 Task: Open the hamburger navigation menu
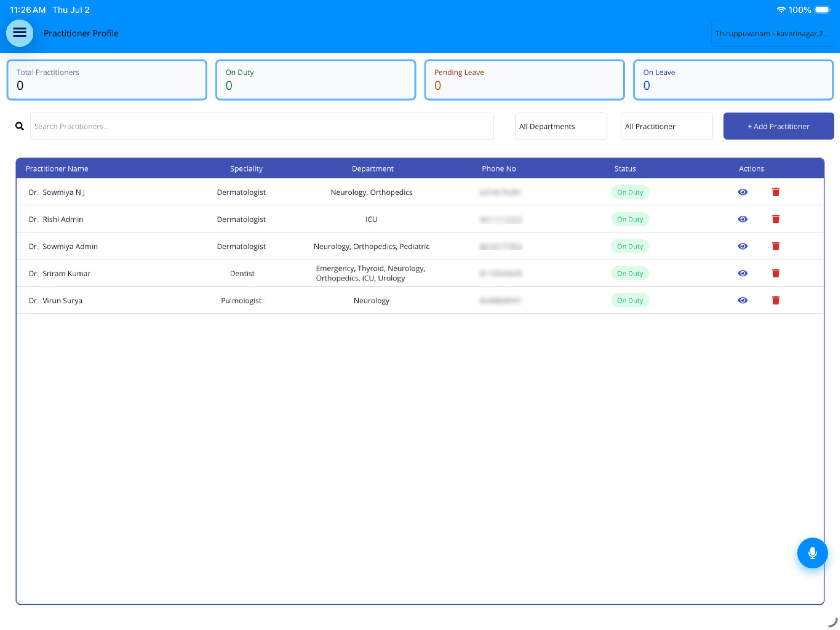pos(20,33)
